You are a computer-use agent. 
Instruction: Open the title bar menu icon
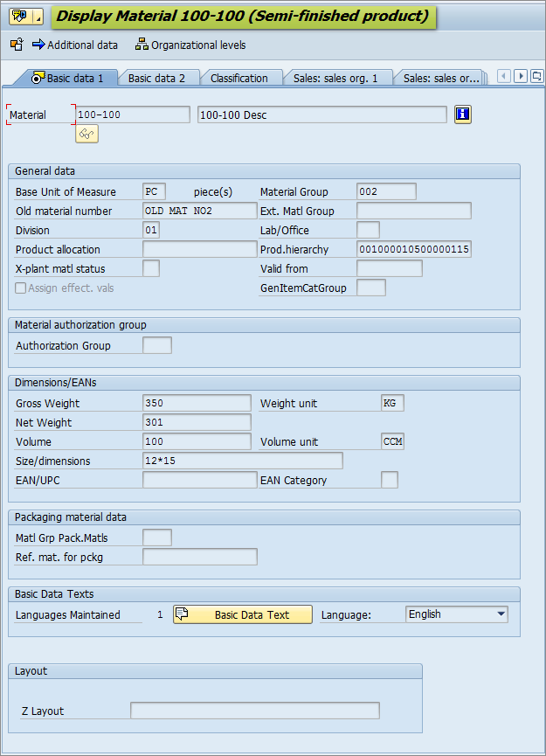pos(18,17)
